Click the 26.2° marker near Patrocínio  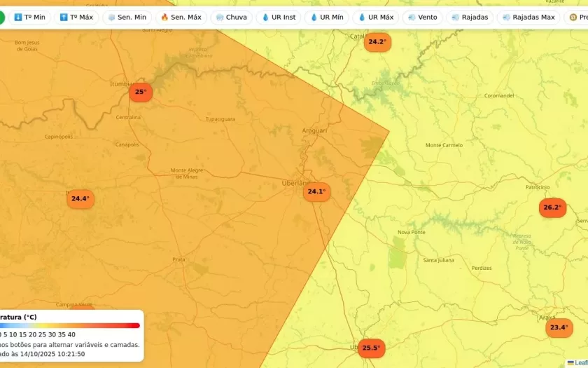click(552, 207)
